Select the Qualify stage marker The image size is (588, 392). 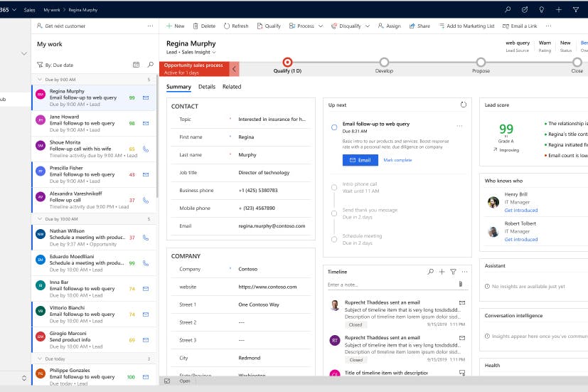pos(287,63)
